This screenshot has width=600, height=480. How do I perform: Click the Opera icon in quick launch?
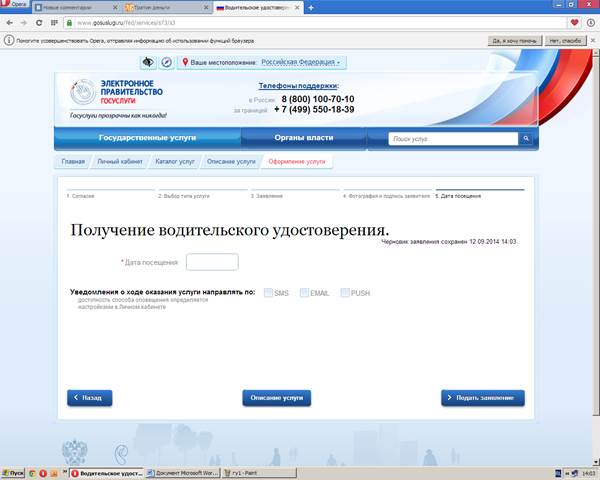pyautogui.click(x=43, y=473)
